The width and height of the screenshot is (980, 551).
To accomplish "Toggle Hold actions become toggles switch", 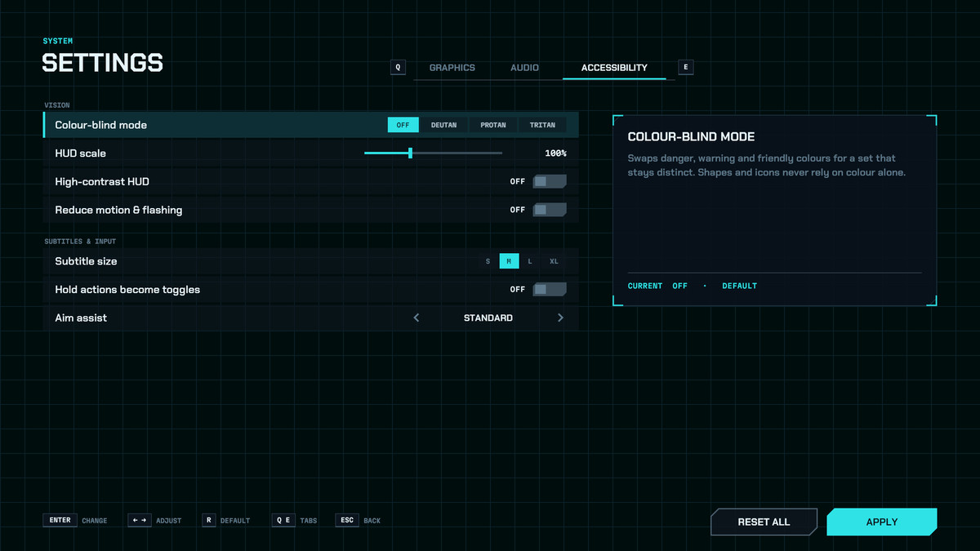I will coord(550,289).
